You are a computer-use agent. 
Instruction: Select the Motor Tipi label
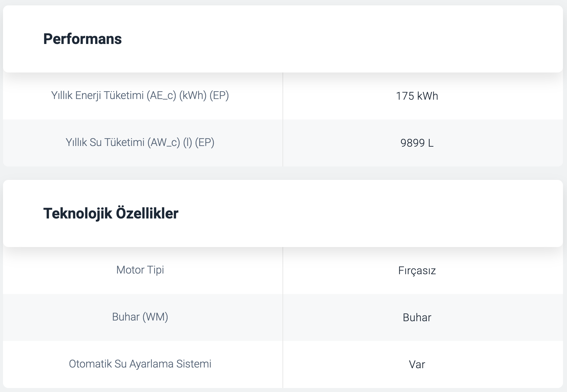pos(140,270)
